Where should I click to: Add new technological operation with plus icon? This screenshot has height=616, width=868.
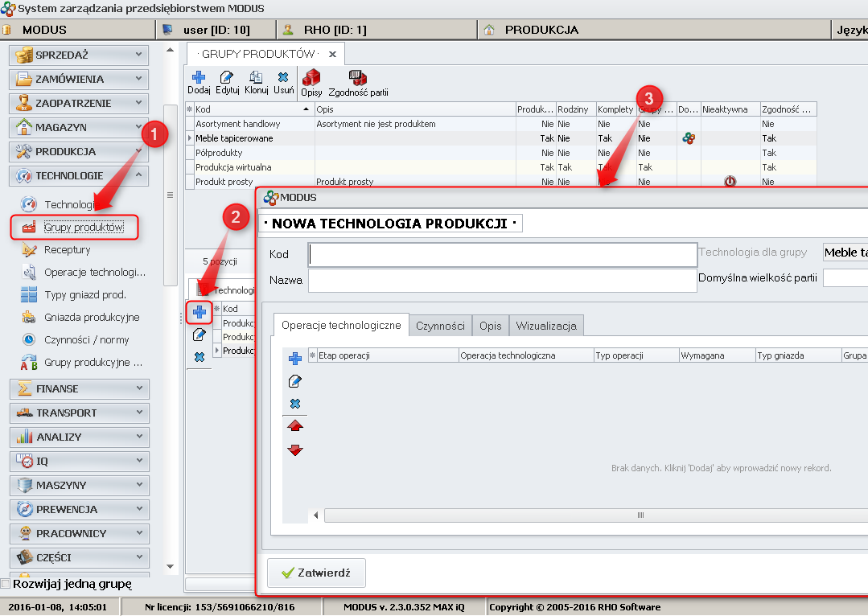(295, 359)
